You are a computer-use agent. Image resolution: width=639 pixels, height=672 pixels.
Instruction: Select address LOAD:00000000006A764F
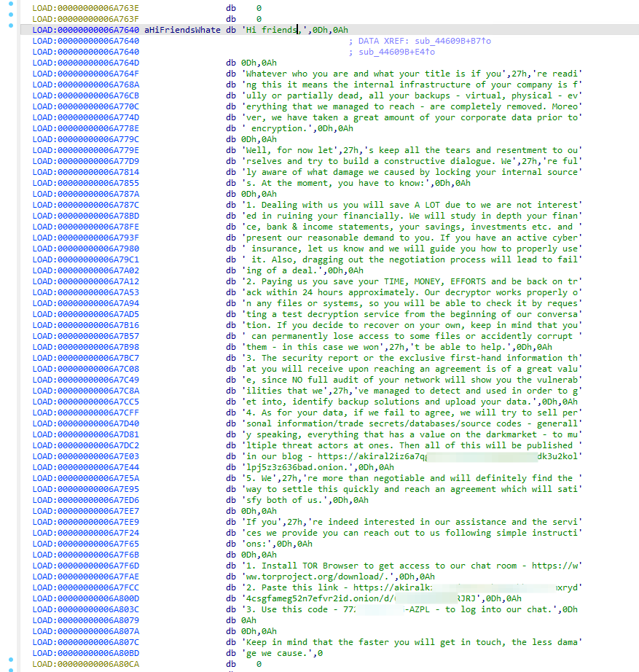tap(86, 74)
